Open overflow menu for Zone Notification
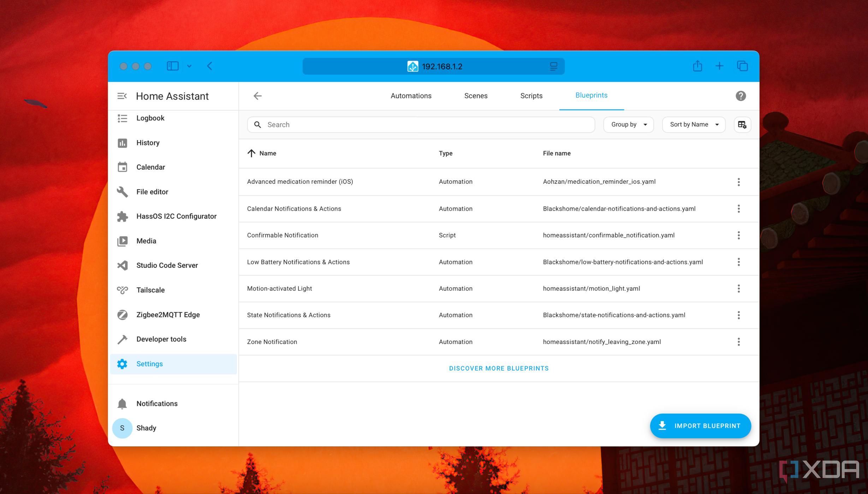The height and width of the screenshot is (494, 868). click(x=738, y=342)
